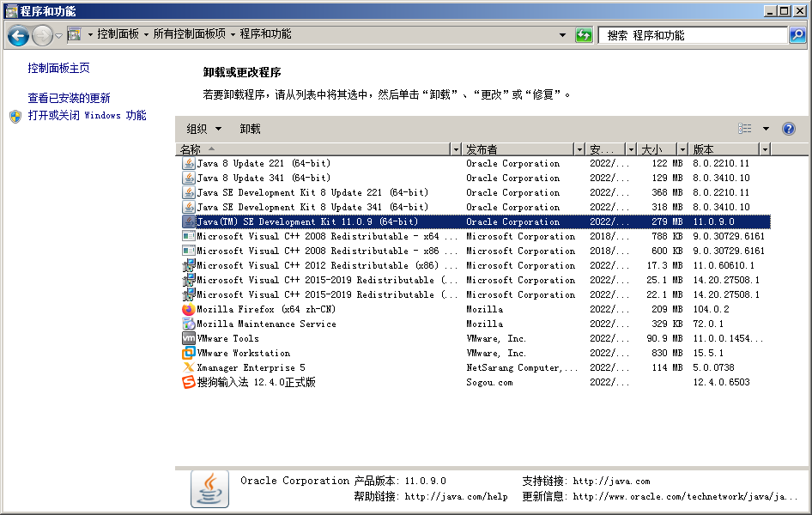
Task: Click the Mozilla Maintenance Service icon
Action: (x=189, y=324)
